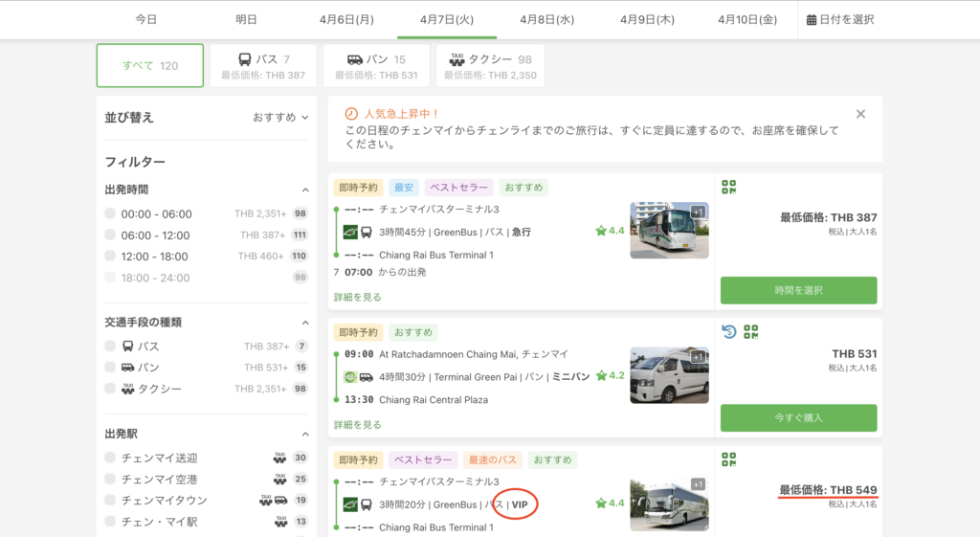Tick the 06:00 - 12:00 departure checkbox
Screen dimensions: 980x537
click(110, 235)
